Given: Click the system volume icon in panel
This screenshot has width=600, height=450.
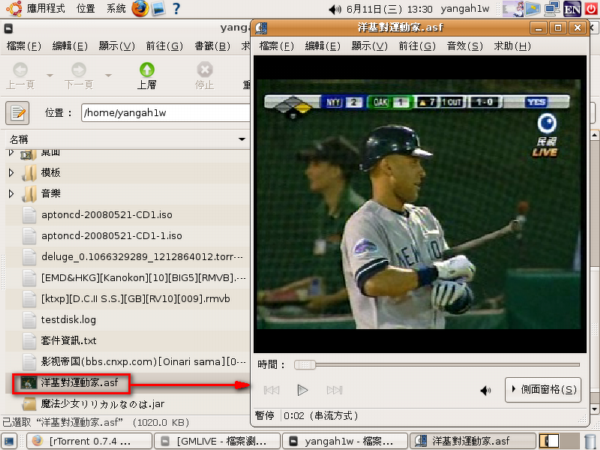Looking at the screenshot, I should click(x=335, y=9).
